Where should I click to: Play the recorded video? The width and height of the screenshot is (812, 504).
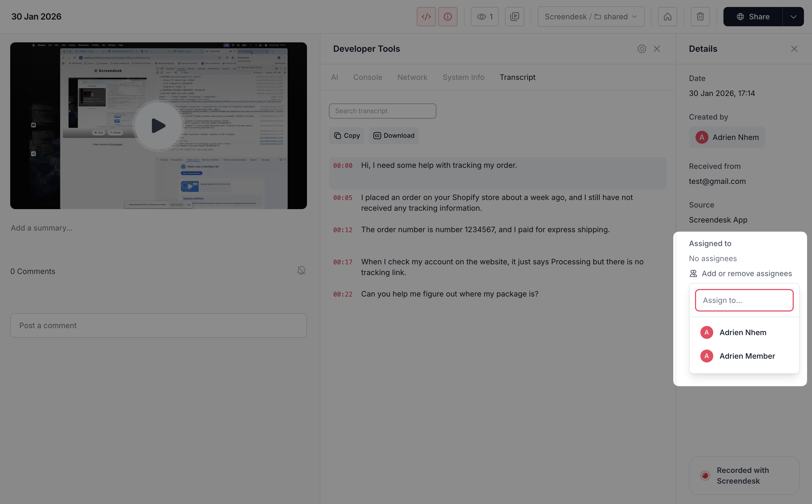click(158, 126)
